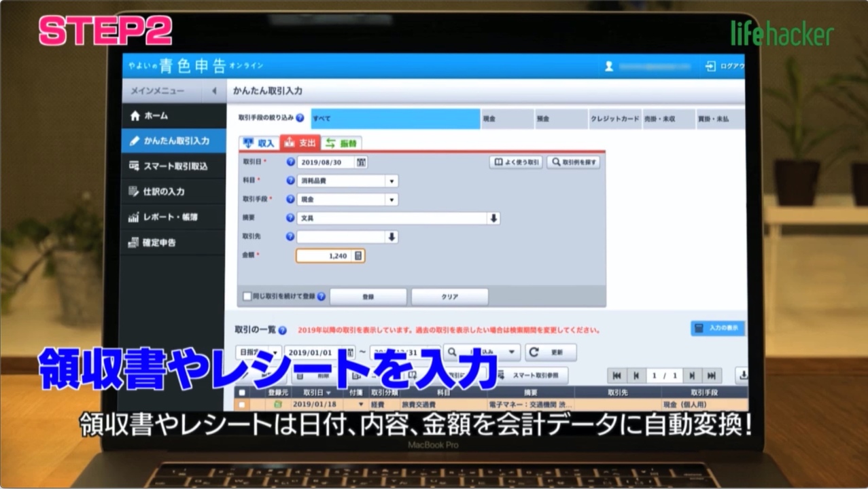This screenshot has height=489, width=868.
Task: Tick select-all checkbox in table header
Action: [243, 393]
